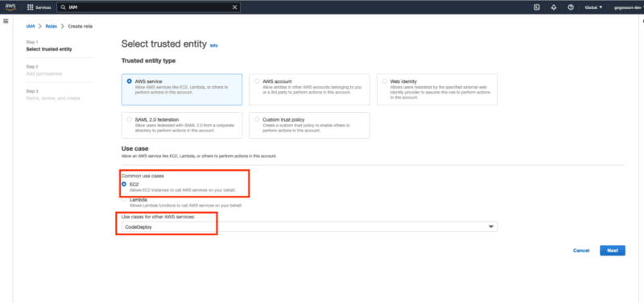Image resolution: width=644 pixels, height=303 pixels.
Task: Expand the CodeDeploy use cases dropdown
Action: click(x=310, y=226)
